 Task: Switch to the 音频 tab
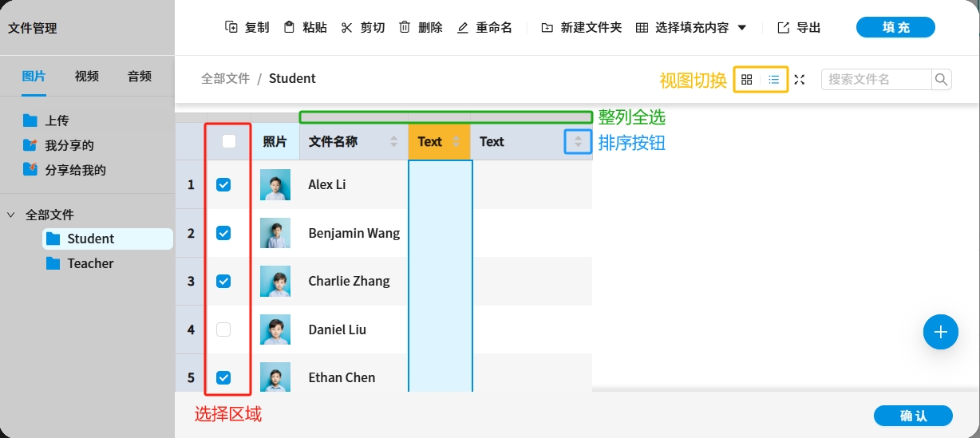pyautogui.click(x=140, y=76)
